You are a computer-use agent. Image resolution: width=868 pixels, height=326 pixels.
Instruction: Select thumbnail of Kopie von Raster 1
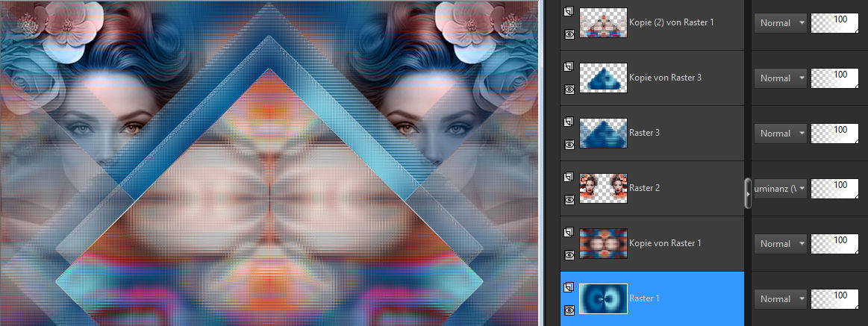[x=603, y=243]
